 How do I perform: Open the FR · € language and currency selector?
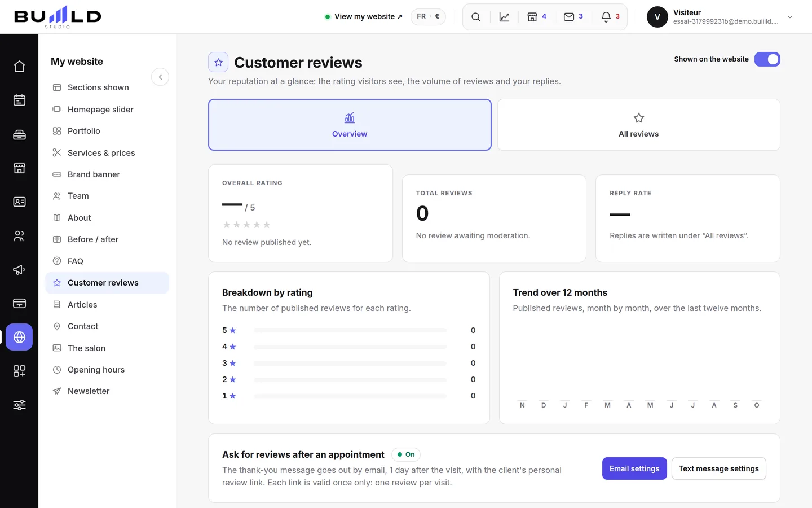pyautogui.click(x=428, y=17)
